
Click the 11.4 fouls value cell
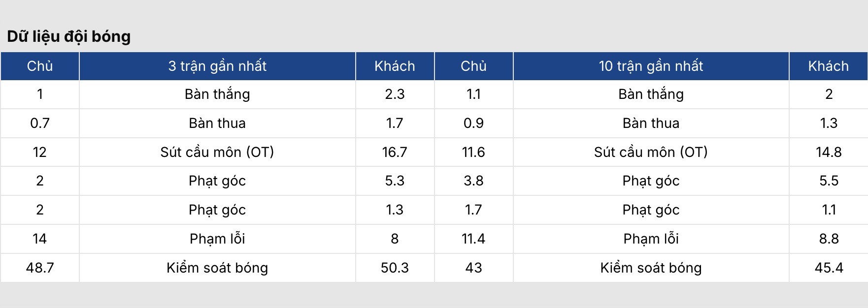(x=473, y=239)
